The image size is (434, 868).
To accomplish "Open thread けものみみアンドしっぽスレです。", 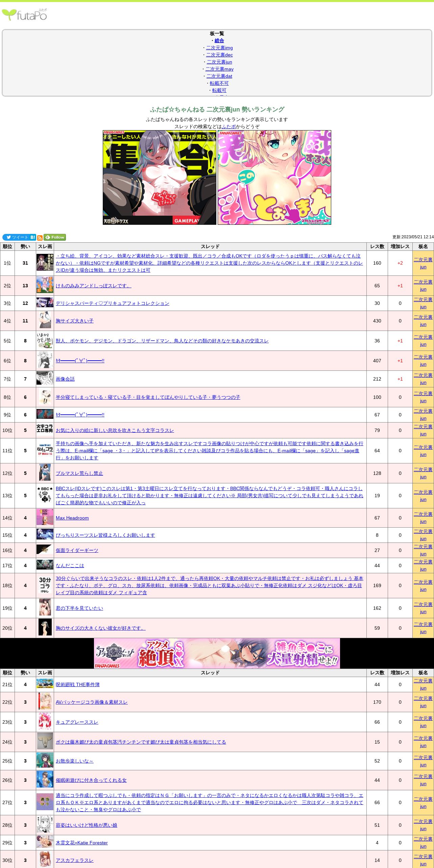I will click(94, 286).
